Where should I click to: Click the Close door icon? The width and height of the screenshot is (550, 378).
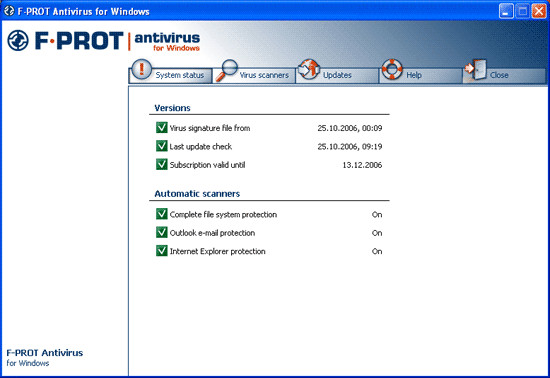pos(476,69)
